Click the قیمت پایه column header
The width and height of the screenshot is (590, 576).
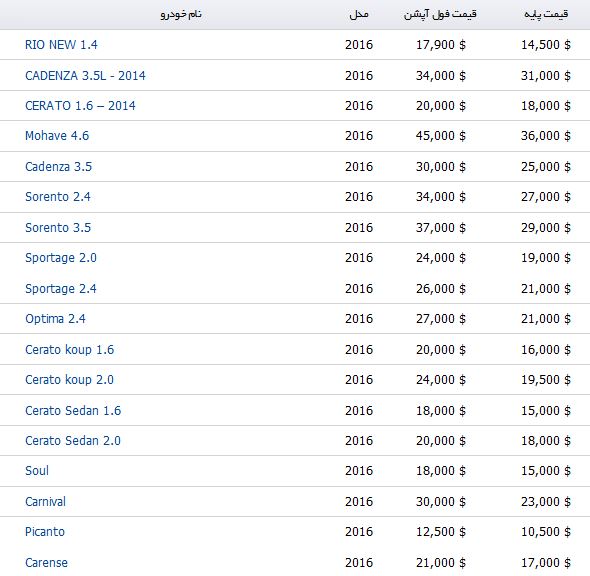coord(546,14)
